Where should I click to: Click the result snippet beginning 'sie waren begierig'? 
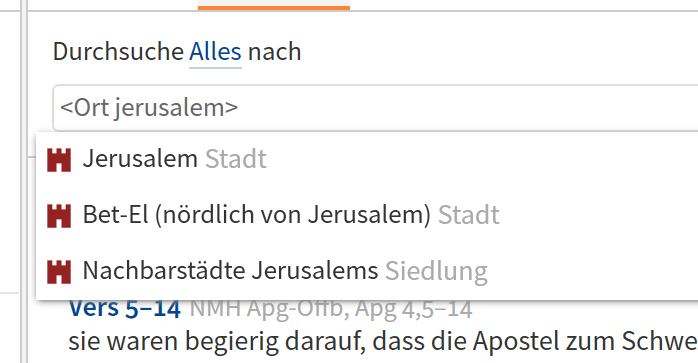click(383, 342)
